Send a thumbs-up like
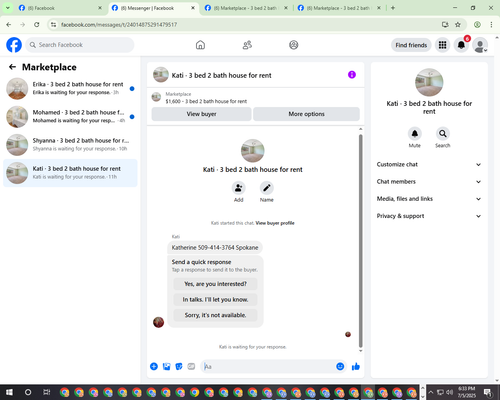 point(356,367)
